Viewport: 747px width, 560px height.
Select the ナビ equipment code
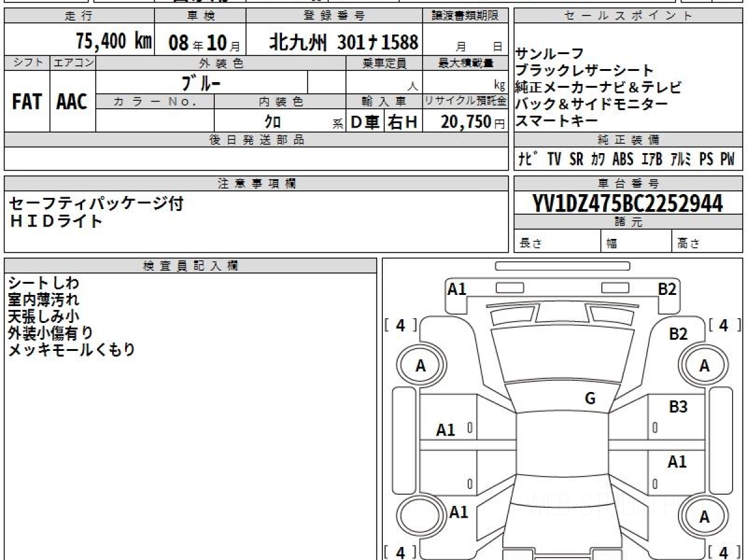click(529, 159)
